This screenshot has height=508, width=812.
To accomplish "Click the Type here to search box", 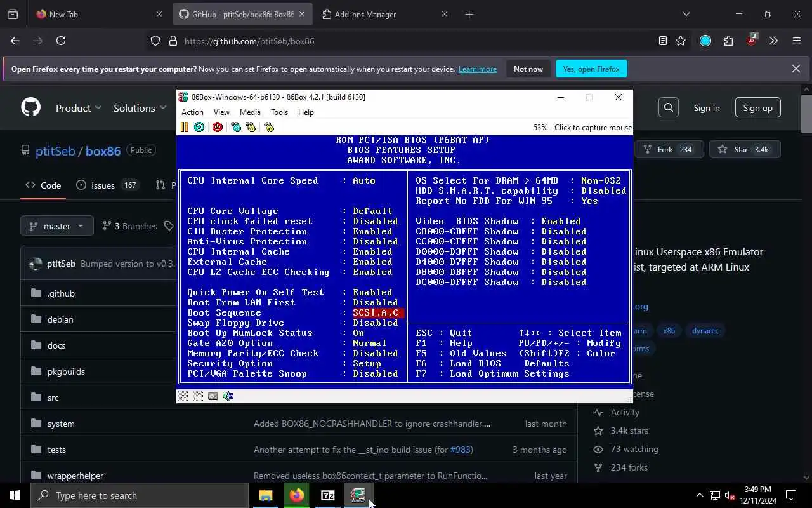I will pos(140,495).
